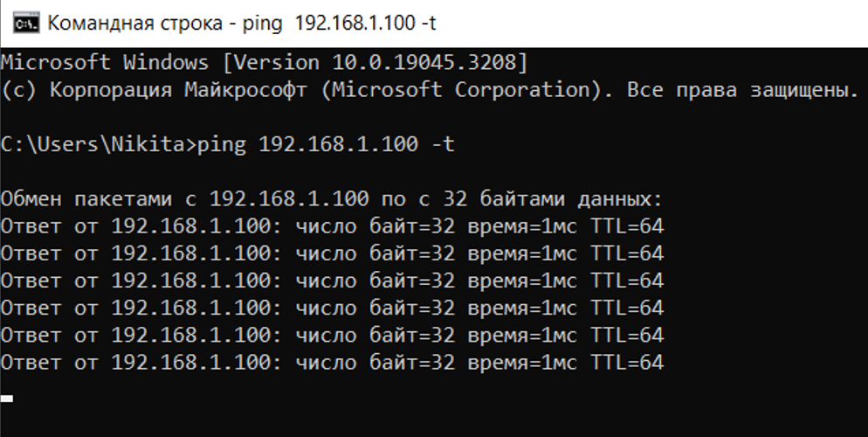868x437 pixels.
Task: Click the typed ping command after the prompt
Action: [326, 145]
